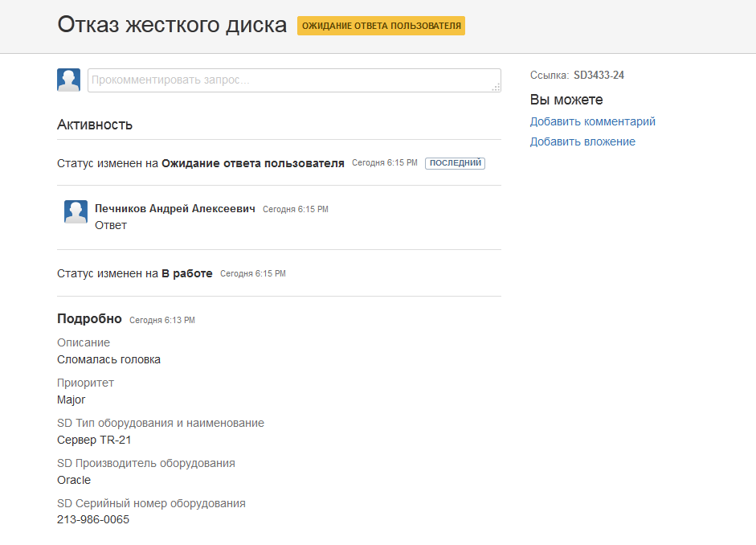756x545 pixels.
Task: Click the serial number 213-986-0065
Action: (93, 520)
